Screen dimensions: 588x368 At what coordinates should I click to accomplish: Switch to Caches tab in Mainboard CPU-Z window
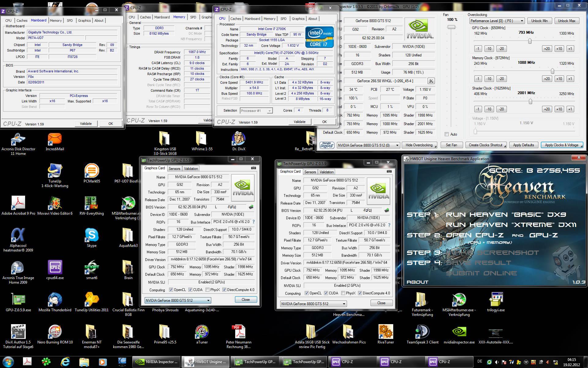[x=22, y=21]
